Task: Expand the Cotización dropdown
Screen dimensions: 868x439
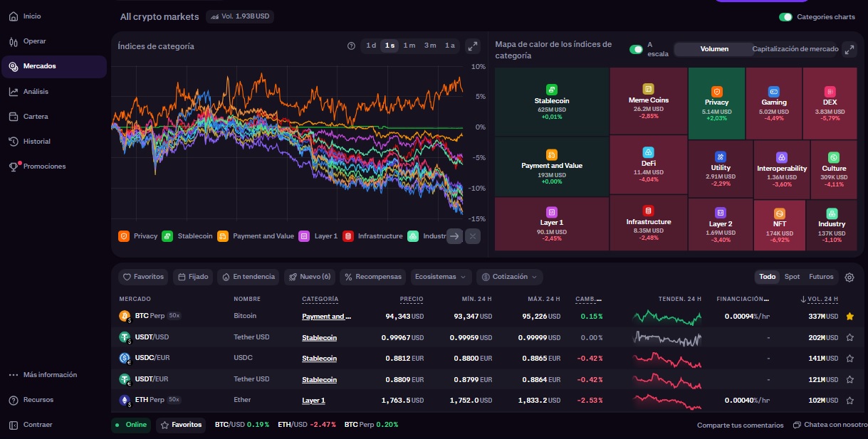Action: click(x=509, y=277)
